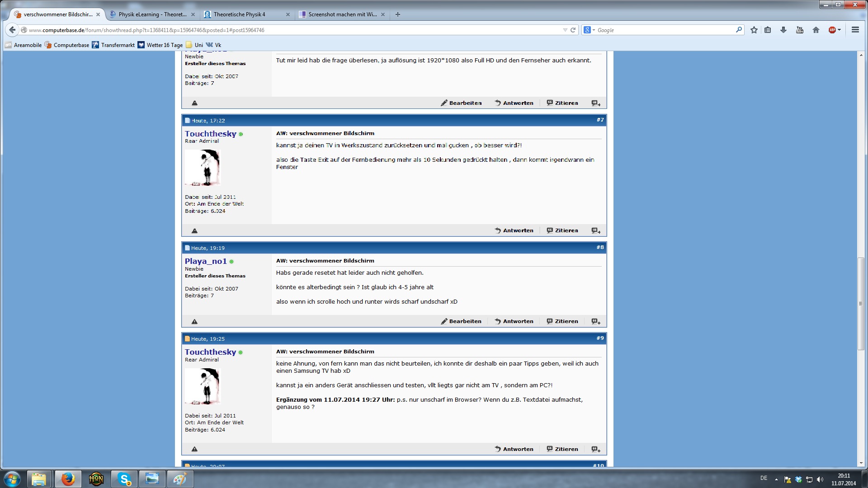Open the Google search engine dropdown
This screenshot has height=488, width=868.
click(589, 30)
